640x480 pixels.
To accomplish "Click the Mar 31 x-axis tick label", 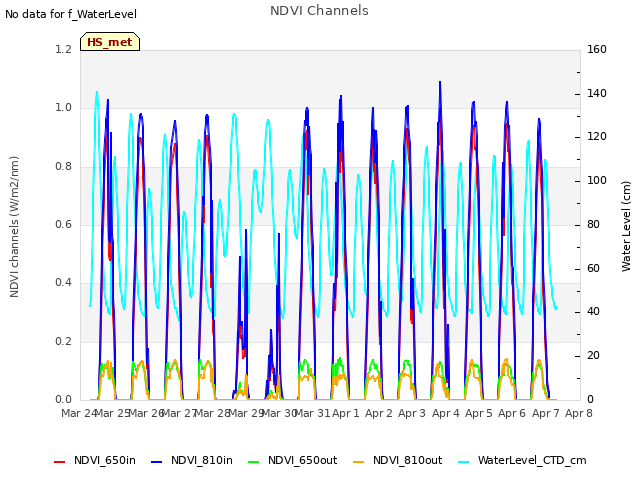I will tap(312, 413).
